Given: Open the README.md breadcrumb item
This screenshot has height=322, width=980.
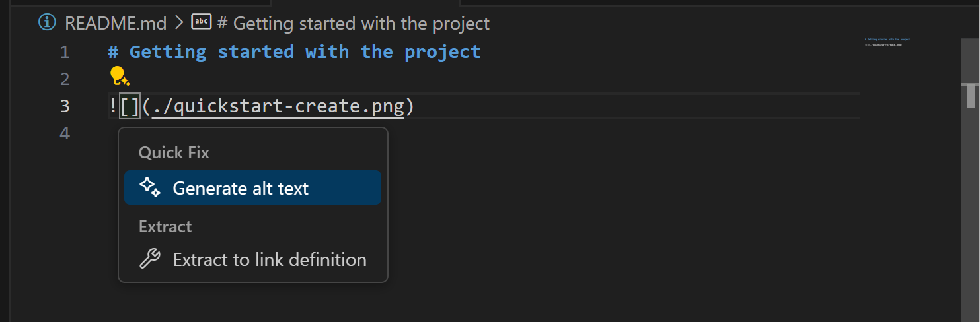Looking at the screenshot, I should [115, 24].
